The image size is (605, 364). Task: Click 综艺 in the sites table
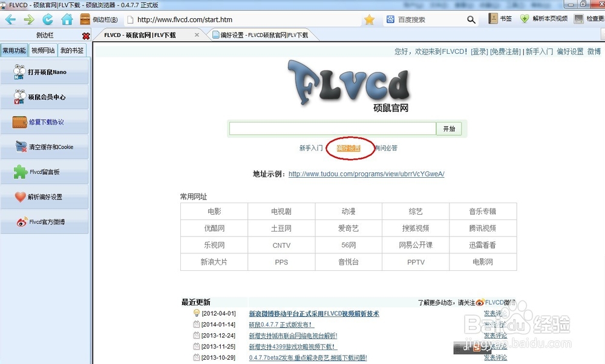(416, 211)
